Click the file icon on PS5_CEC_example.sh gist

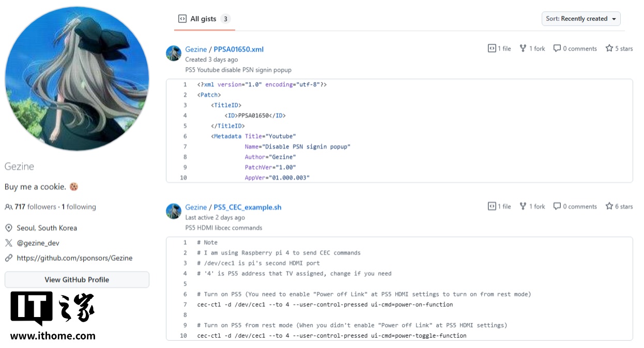tap(492, 207)
